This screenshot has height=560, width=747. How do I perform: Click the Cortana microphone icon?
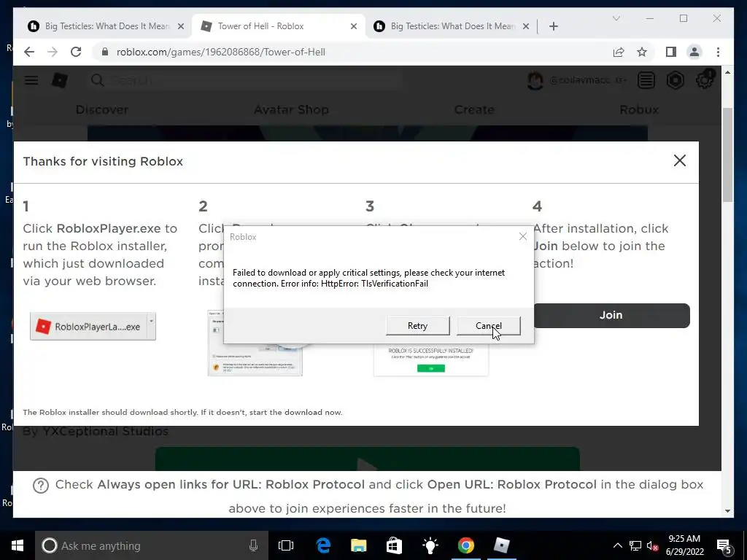click(253, 545)
